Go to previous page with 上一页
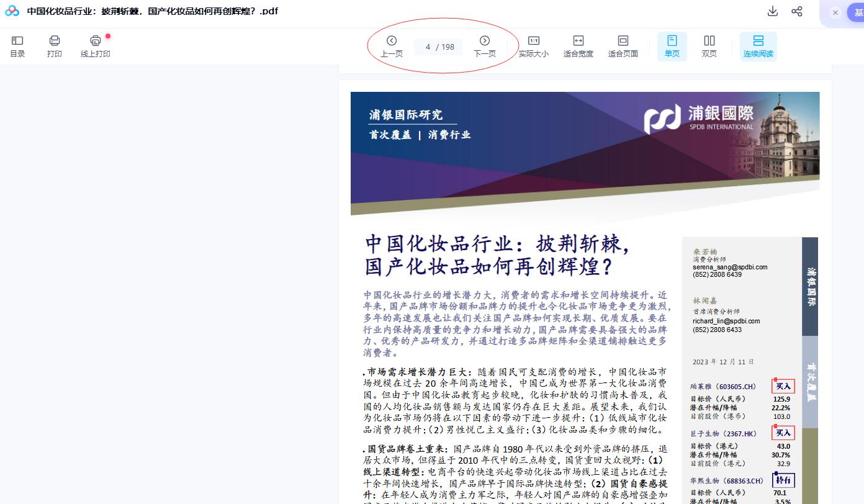864x504 pixels. pos(392,47)
